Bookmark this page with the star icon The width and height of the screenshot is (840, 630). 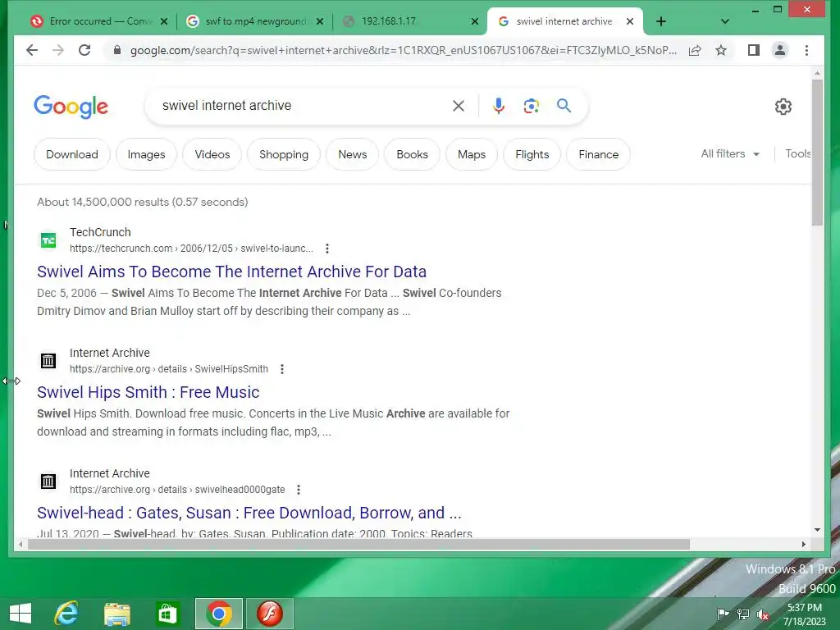[x=721, y=50]
